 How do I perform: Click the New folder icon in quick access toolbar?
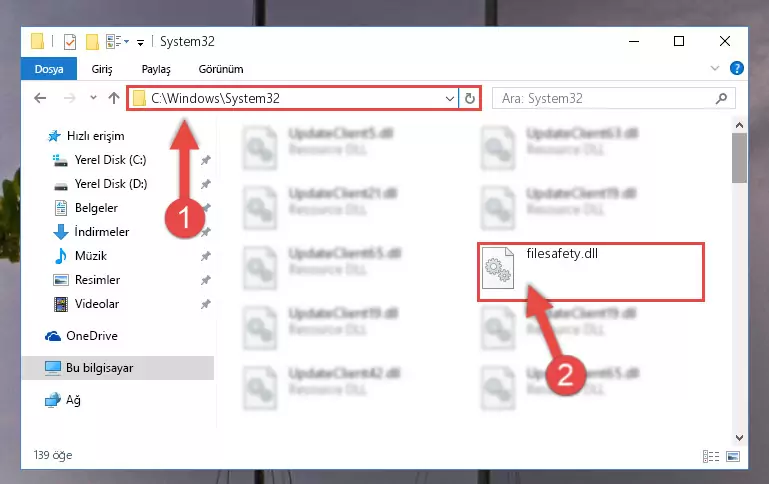pos(92,42)
